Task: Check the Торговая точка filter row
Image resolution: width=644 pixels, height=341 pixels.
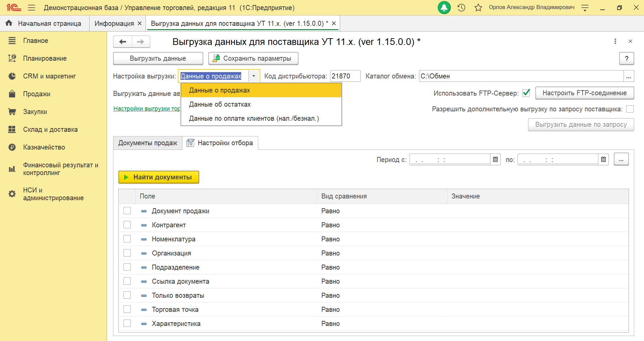Action: click(127, 309)
